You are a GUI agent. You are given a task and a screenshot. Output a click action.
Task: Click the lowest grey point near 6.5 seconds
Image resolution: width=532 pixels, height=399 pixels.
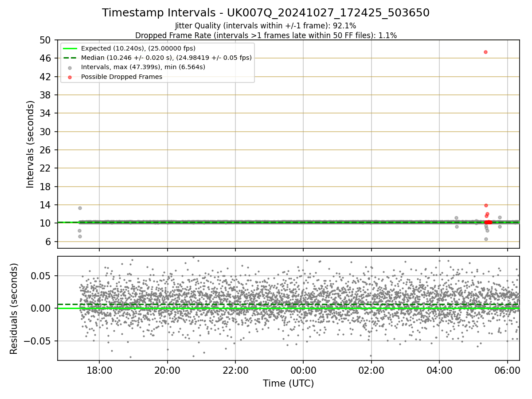click(486, 239)
